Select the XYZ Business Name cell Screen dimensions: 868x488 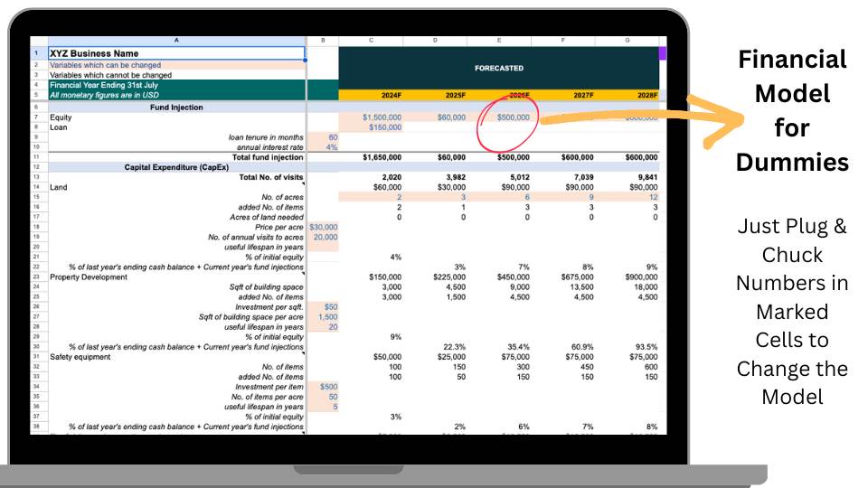pyautogui.click(x=176, y=53)
